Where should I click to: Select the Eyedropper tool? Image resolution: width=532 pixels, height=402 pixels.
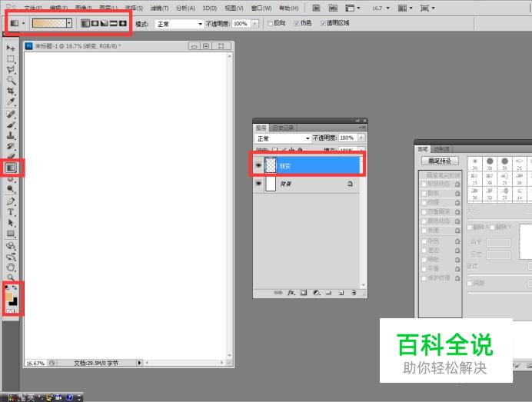[11, 101]
